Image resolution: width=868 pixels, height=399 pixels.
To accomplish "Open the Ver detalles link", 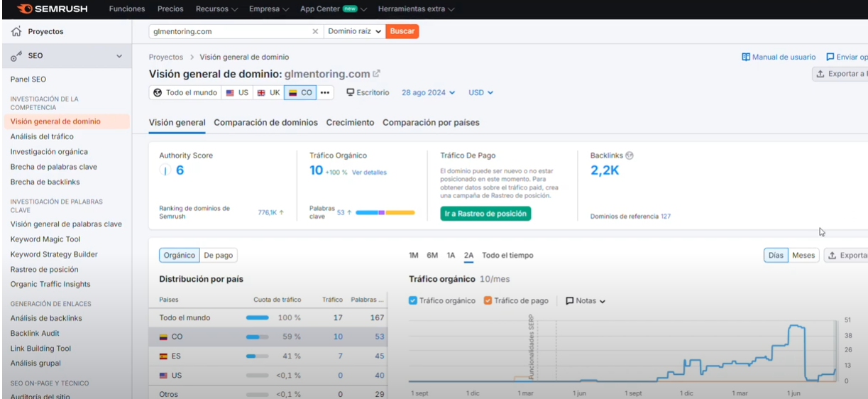I will [x=369, y=173].
